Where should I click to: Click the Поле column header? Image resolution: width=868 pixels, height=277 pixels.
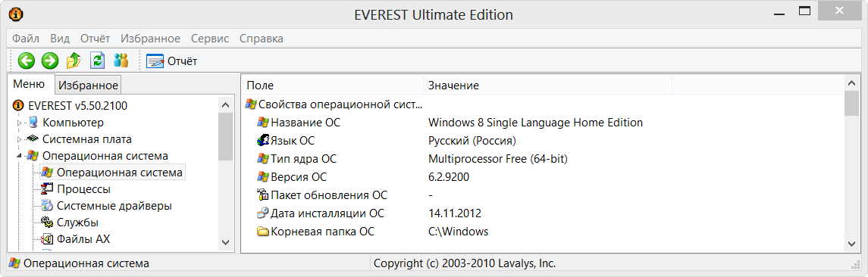[334, 86]
